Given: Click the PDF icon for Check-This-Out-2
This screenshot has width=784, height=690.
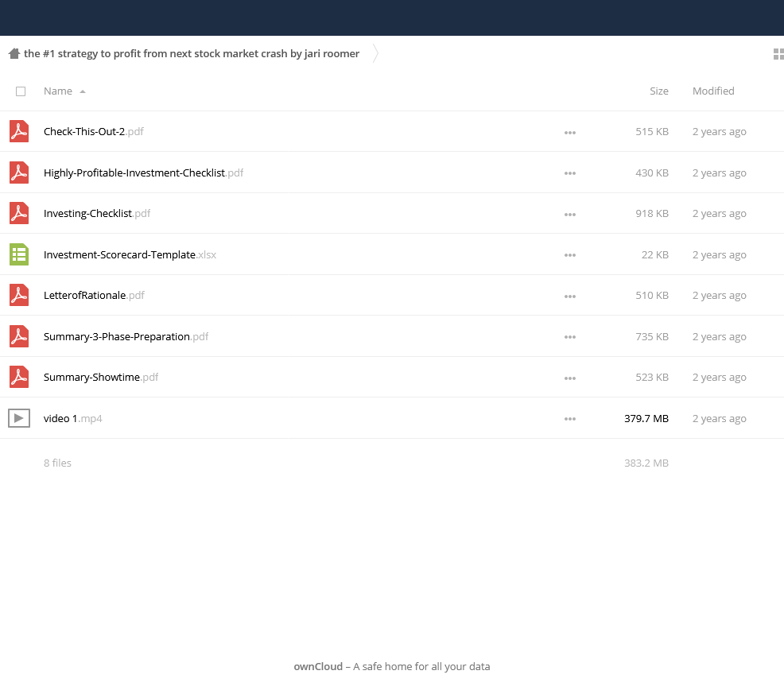Looking at the screenshot, I should [19, 131].
